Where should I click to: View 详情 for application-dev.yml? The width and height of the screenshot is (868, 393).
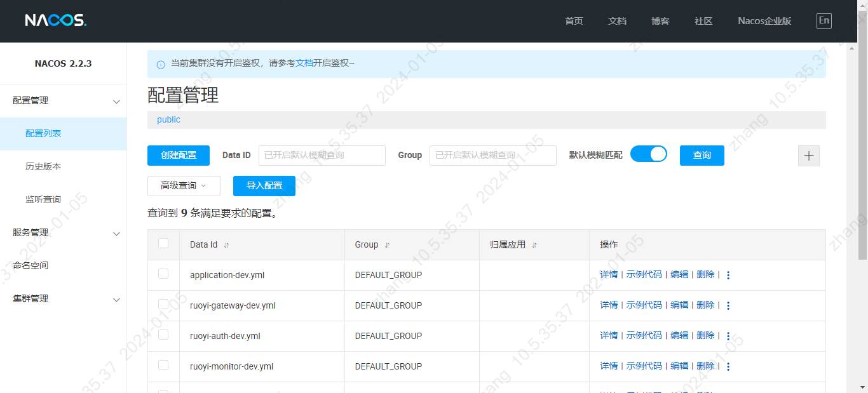pos(609,275)
